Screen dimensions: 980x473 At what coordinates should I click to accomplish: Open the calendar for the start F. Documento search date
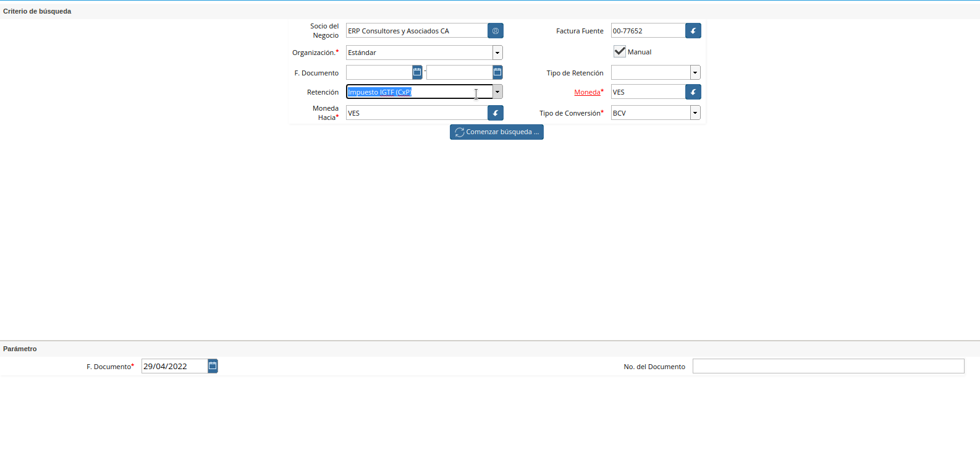pyautogui.click(x=417, y=72)
